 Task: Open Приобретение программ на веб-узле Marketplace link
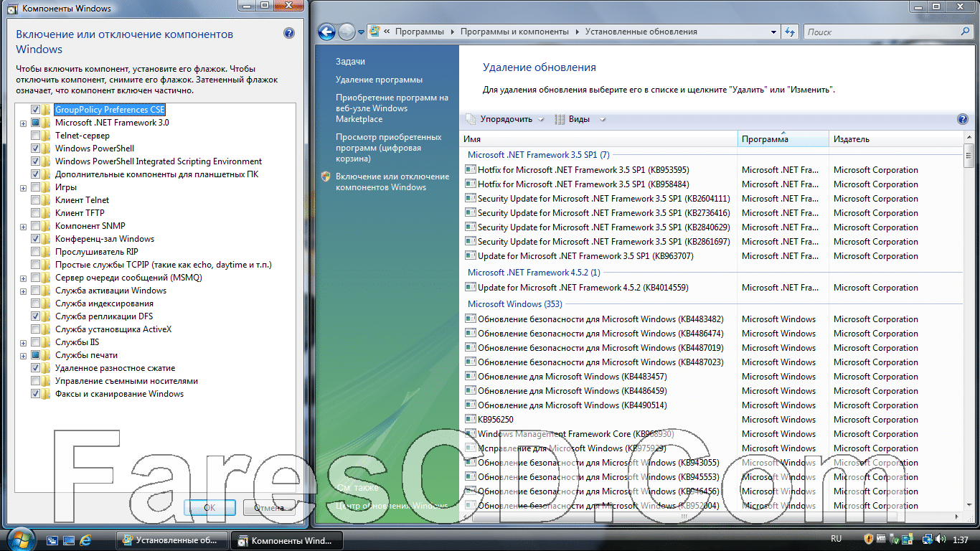(392, 108)
